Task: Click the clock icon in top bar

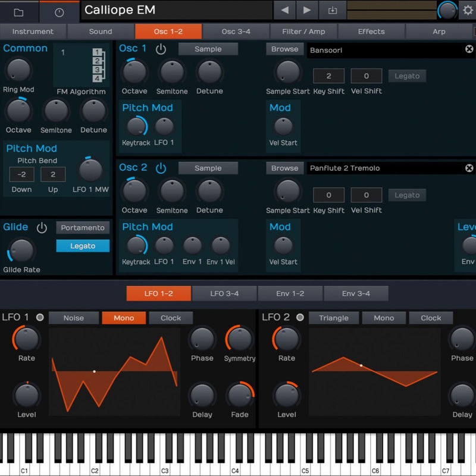Action: click(x=59, y=12)
